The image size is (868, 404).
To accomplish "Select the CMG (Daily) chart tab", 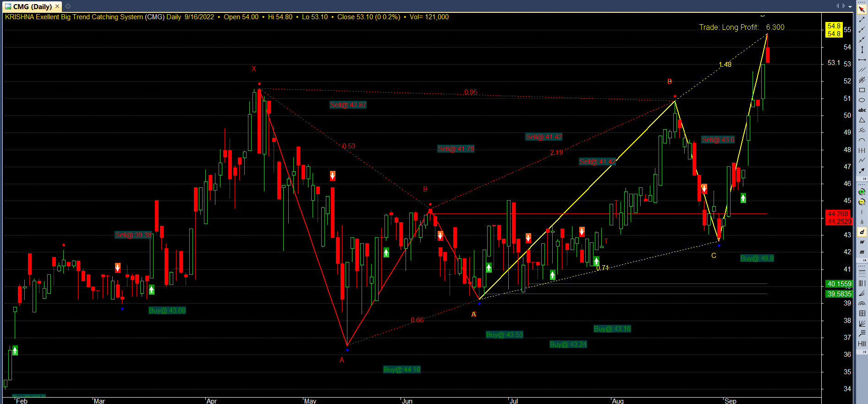I will point(32,6).
